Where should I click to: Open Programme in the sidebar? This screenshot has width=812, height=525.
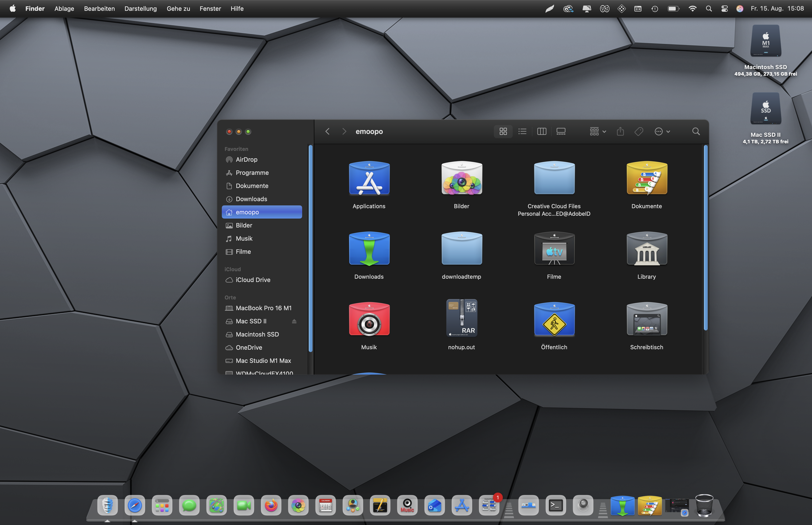point(262,173)
